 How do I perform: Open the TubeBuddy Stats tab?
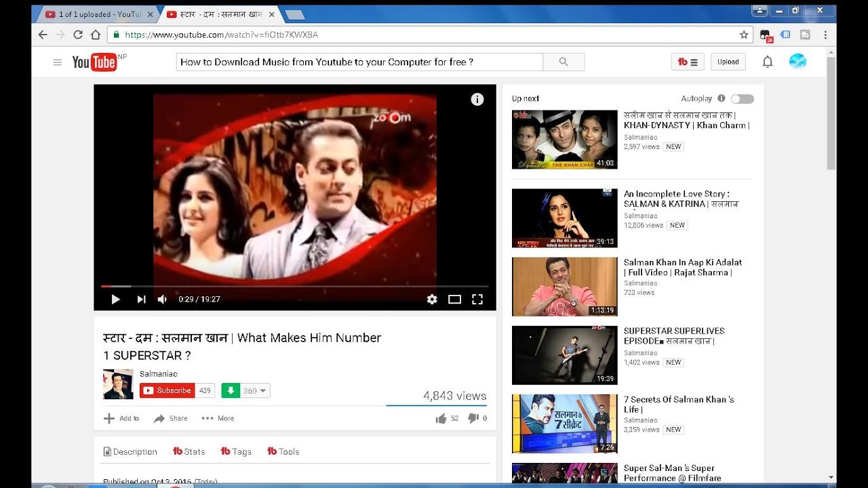(x=189, y=451)
